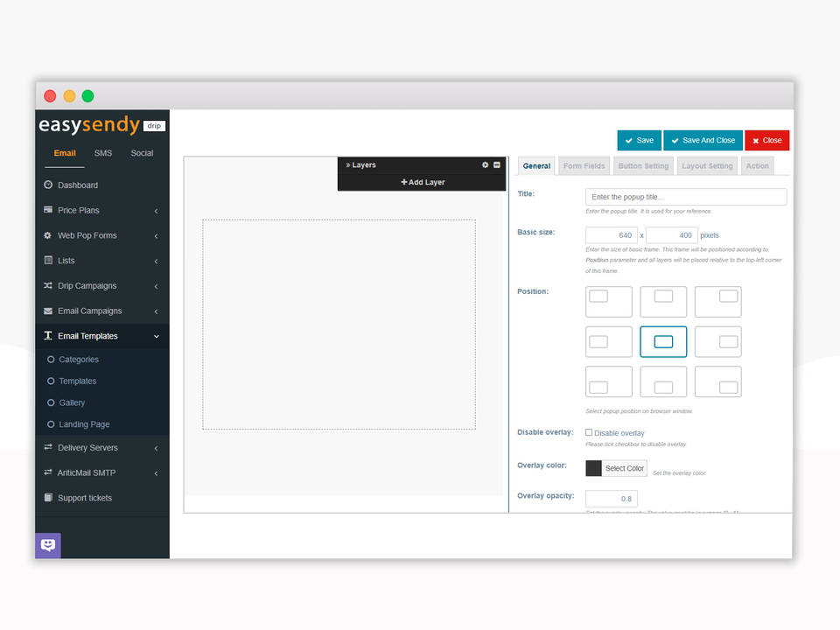Open Templates submenu item
This screenshot has width=840, height=630.
click(77, 381)
